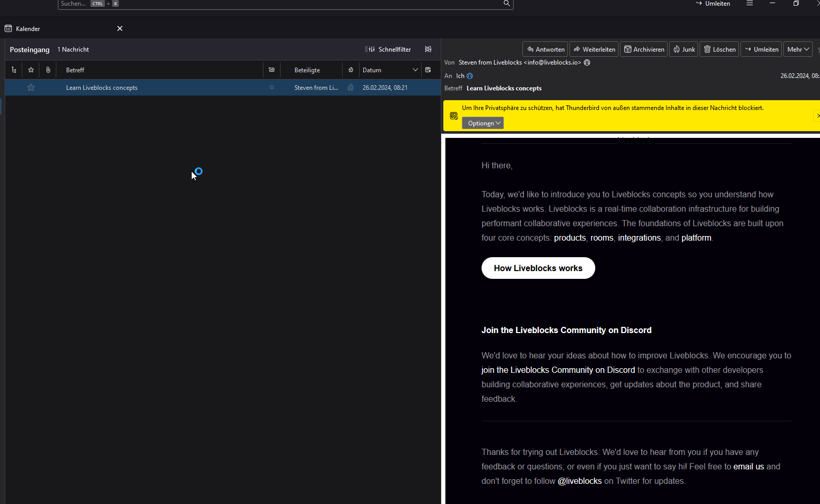Click the search magnifier icon
Viewport: 820px width, 504px height.
pyautogui.click(x=506, y=4)
